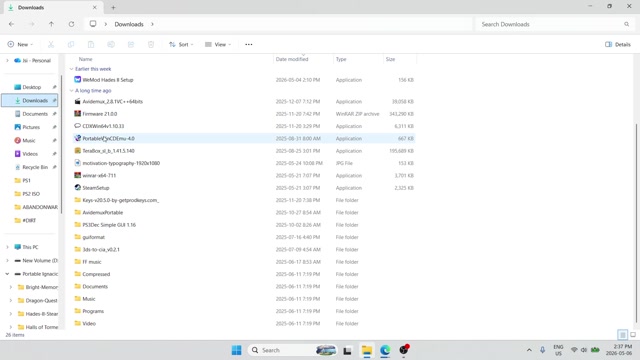Open File Explorer taskbar icon
Screen dimensions: 640x360
[x=367, y=350]
